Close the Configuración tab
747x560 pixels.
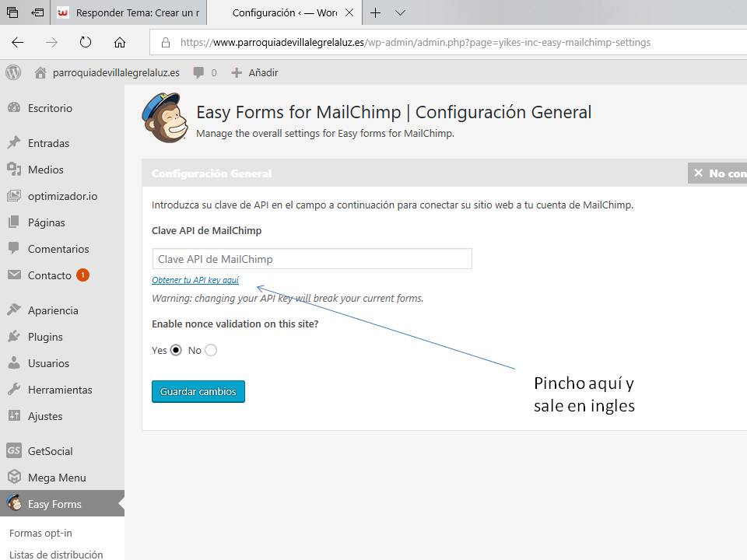(349, 13)
